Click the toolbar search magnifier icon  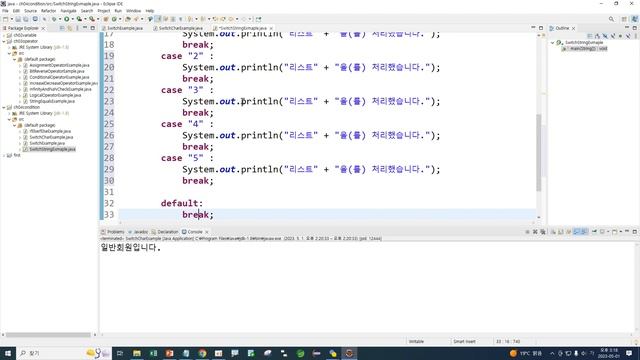pos(611,19)
